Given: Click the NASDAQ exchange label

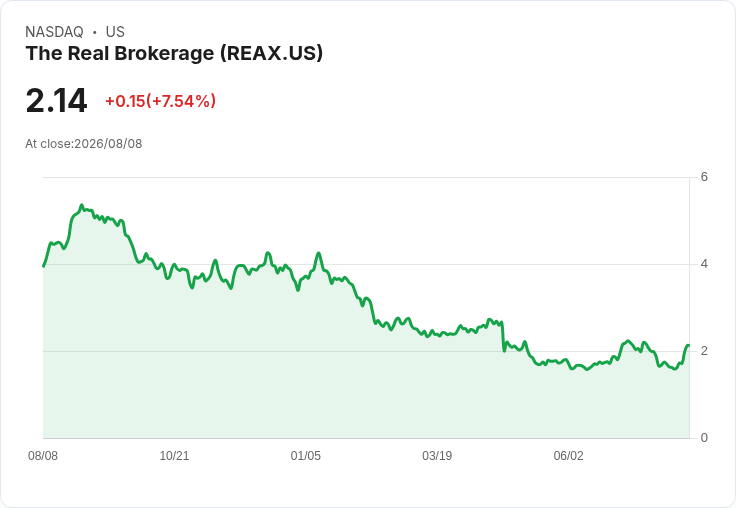Looking at the screenshot, I should (54, 32).
